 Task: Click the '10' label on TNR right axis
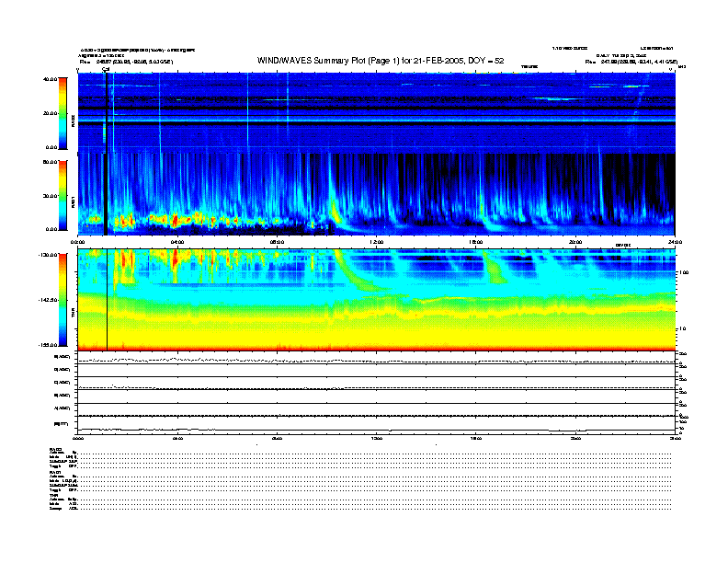click(x=682, y=328)
